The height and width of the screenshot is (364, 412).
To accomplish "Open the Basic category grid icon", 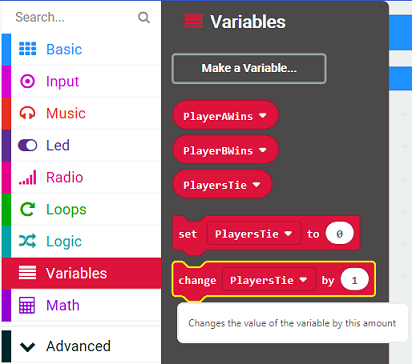I will tap(27, 49).
